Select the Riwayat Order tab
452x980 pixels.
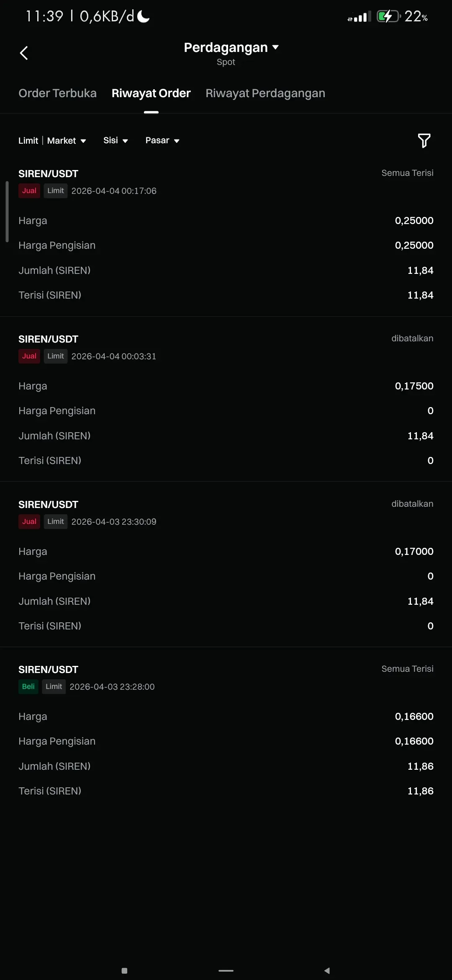(x=151, y=93)
